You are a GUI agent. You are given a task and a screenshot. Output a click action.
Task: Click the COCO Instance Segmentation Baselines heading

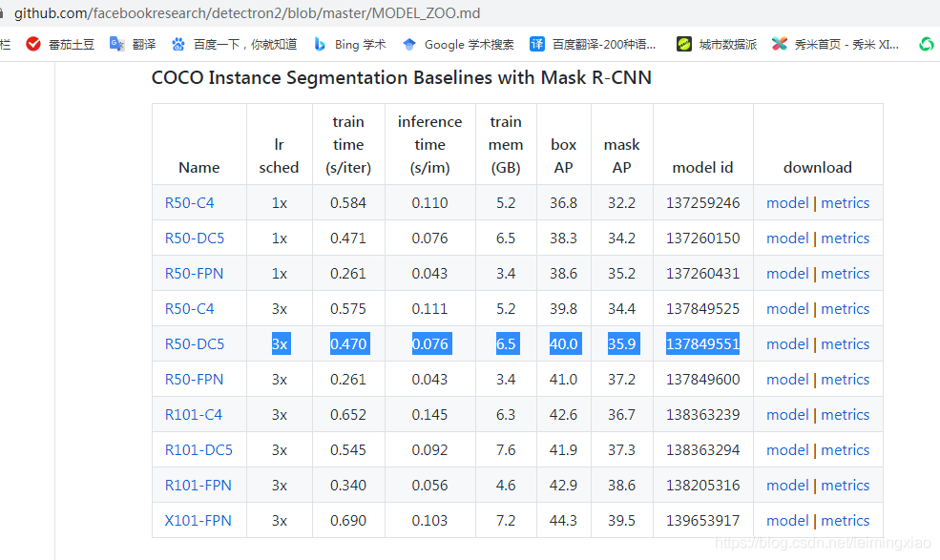[401, 77]
